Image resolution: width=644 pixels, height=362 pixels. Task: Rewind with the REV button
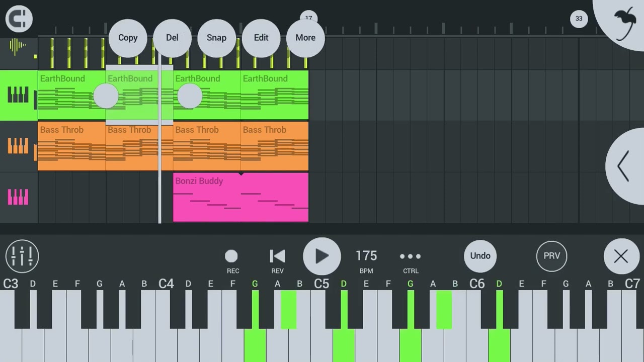pyautogui.click(x=277, y=260)
